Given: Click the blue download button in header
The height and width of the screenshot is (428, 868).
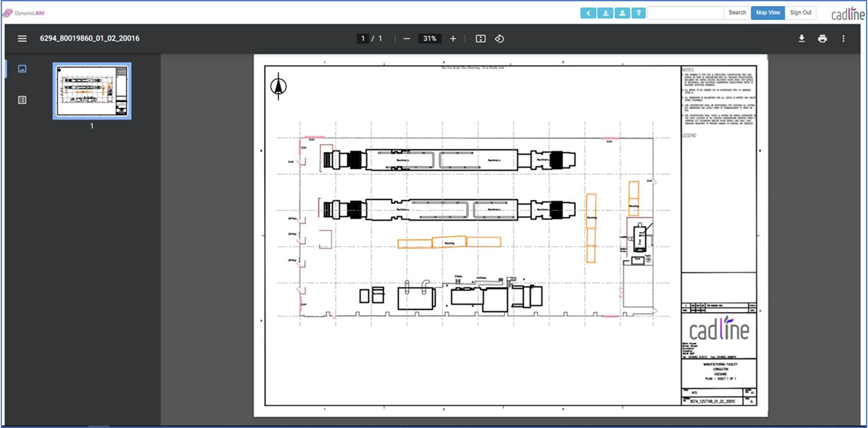Looking at the screenshot, I should click(x=605, y=13).
